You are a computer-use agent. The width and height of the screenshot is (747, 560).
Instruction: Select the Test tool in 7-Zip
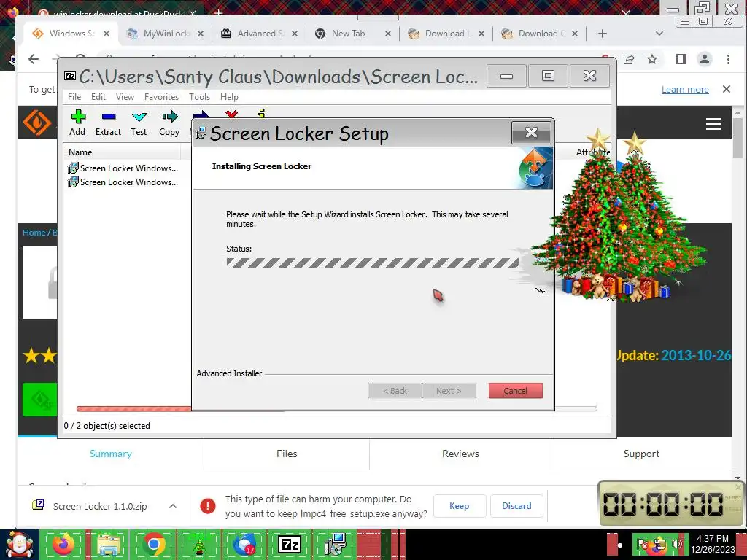139,122
